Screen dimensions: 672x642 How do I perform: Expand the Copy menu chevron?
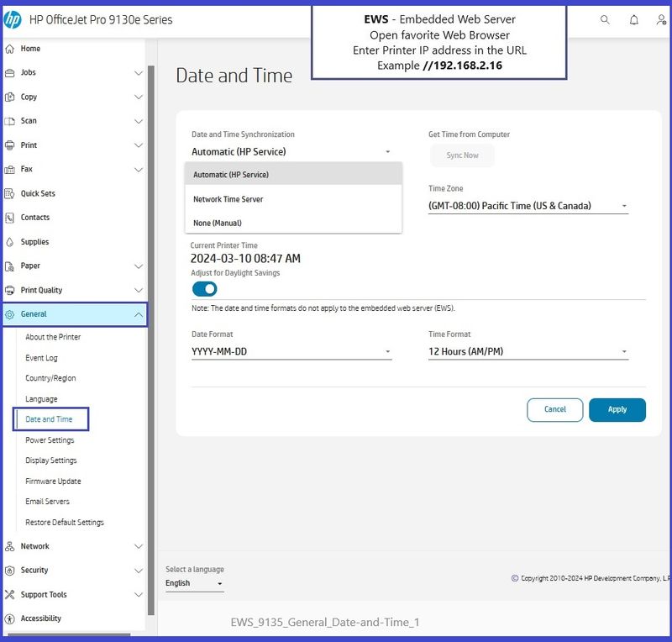pyautogui.click(x=139, y=97)
